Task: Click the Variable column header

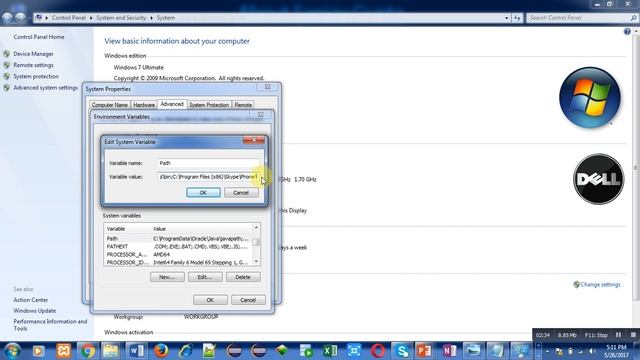Action: 128,229
